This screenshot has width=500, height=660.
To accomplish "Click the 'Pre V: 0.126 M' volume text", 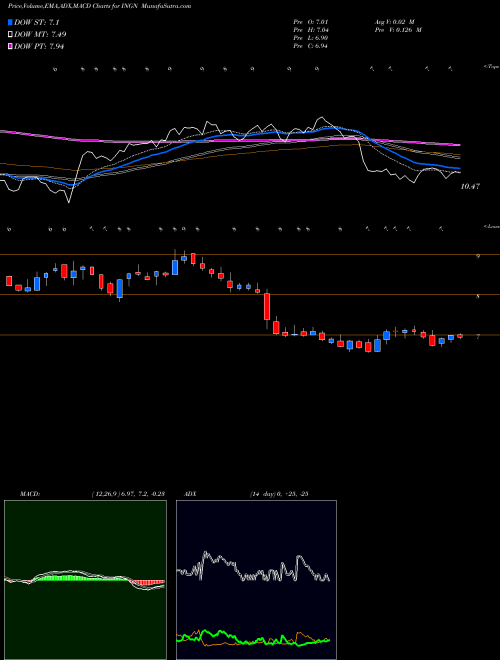I will (x=398, y=30).
